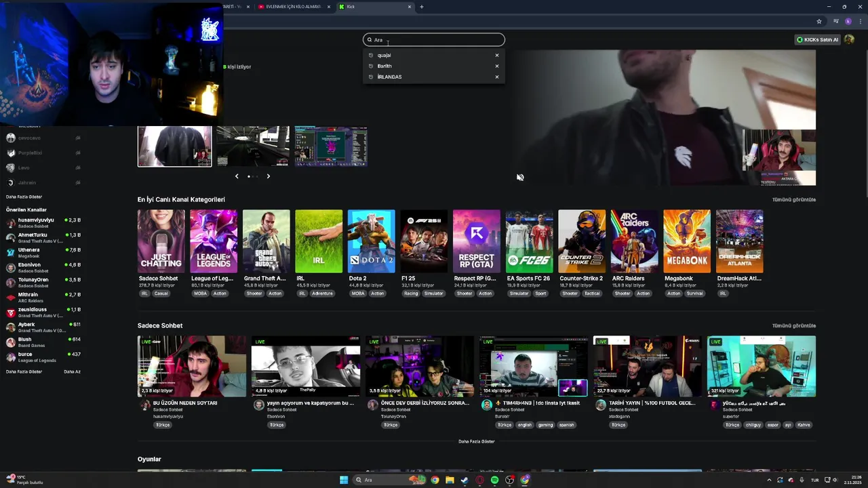The height and width of the screenshot is (488, 868).
Task: Show next featured stream with right arrow
Action: pyautogui.click(x=268, y=176)
